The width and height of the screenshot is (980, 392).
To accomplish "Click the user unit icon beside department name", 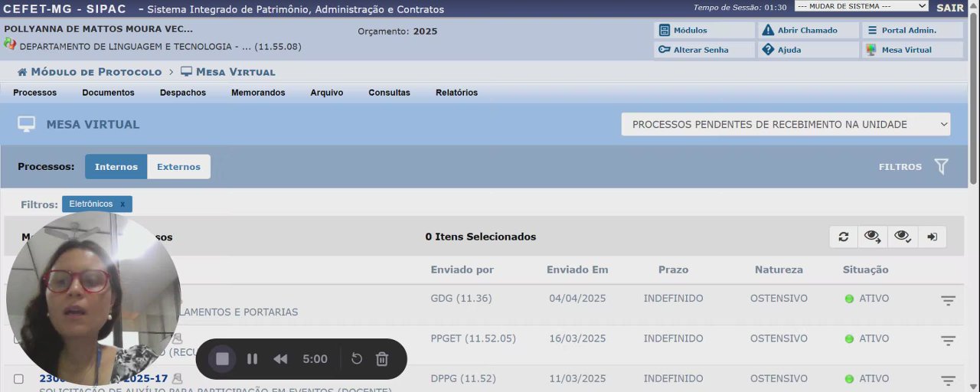I will (x=10, y=44).
